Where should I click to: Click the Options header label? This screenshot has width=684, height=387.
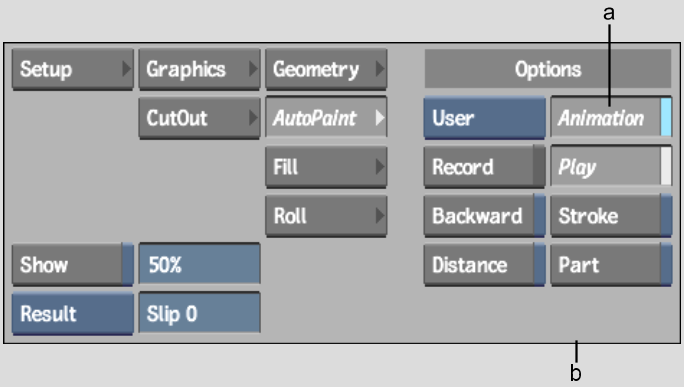548,69
